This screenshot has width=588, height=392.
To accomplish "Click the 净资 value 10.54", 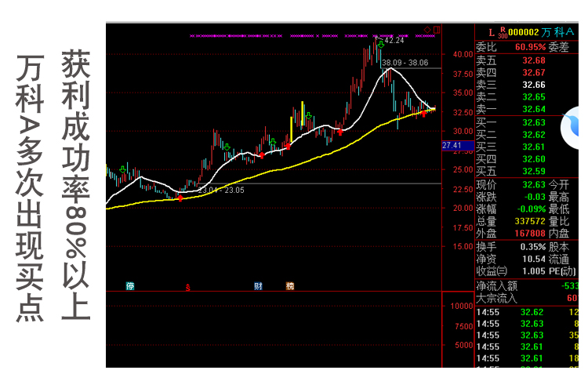I will click(x=534, y=259).
